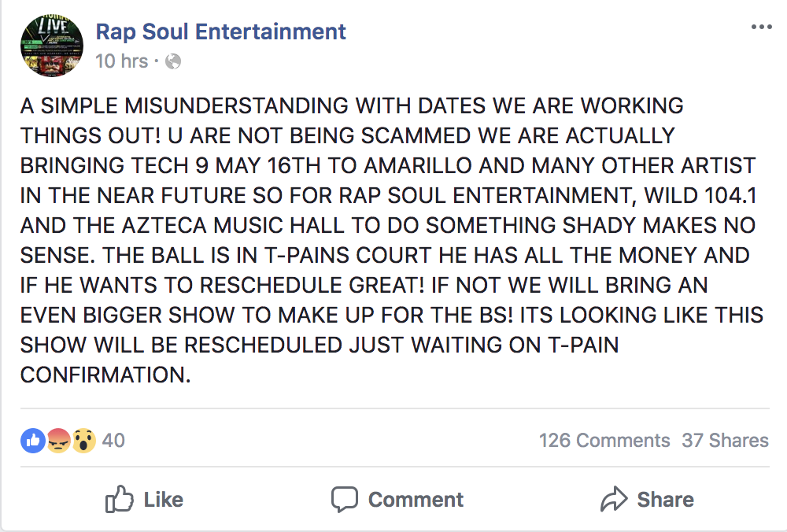787x532 pixels.
Task: Open the Share button label
Action: click(666, 500)
